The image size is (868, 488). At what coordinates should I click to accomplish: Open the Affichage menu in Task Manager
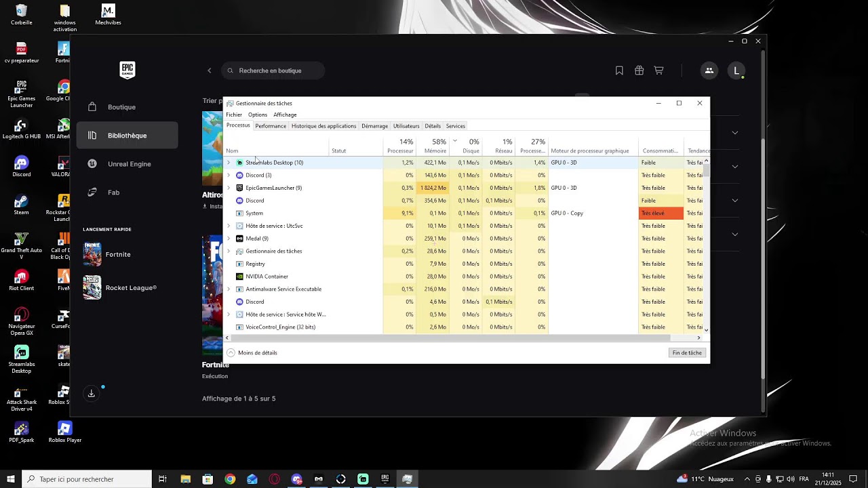[x=285, y=115]
